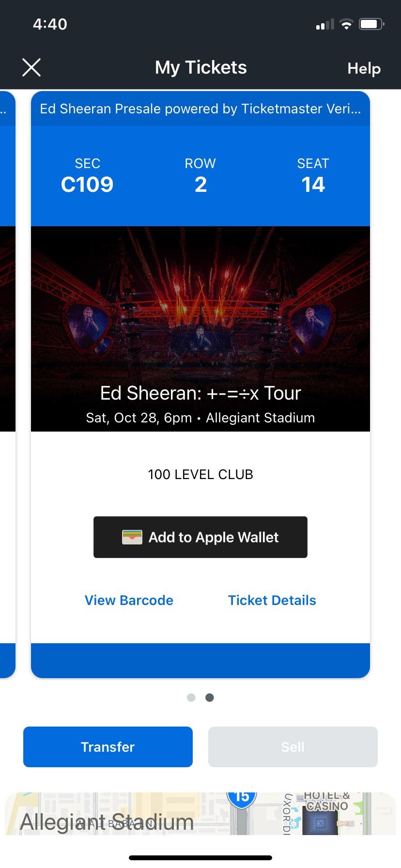This screenshot has width=401, height=868.
Task: Tap the battery indicator in the status bar
Action: coord(371,24)
